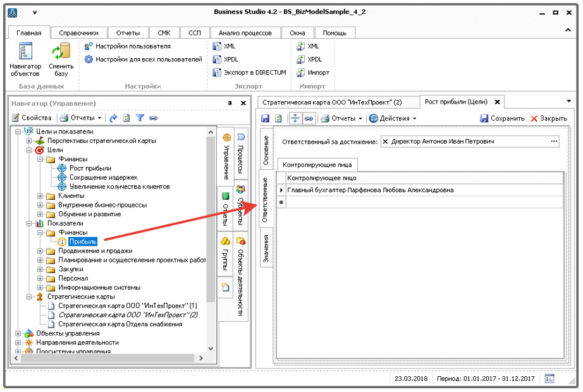Expand the Клиенты folder under Цели
This screenshot has width=583, height=392.
coord(40,196)
